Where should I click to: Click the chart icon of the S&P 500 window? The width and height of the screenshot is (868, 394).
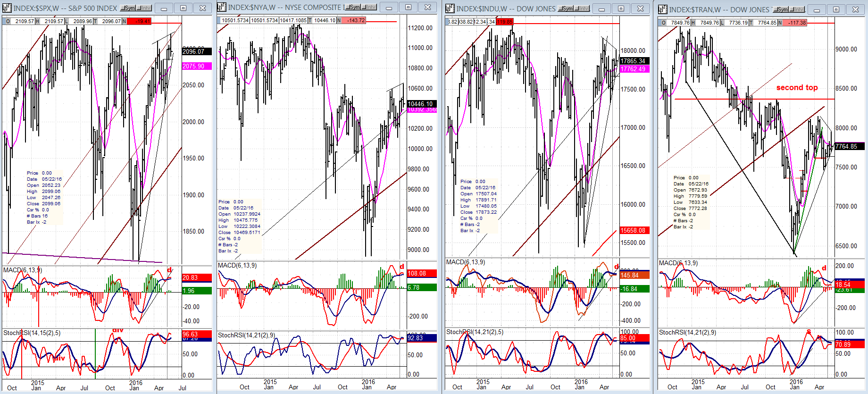point(7,8)
